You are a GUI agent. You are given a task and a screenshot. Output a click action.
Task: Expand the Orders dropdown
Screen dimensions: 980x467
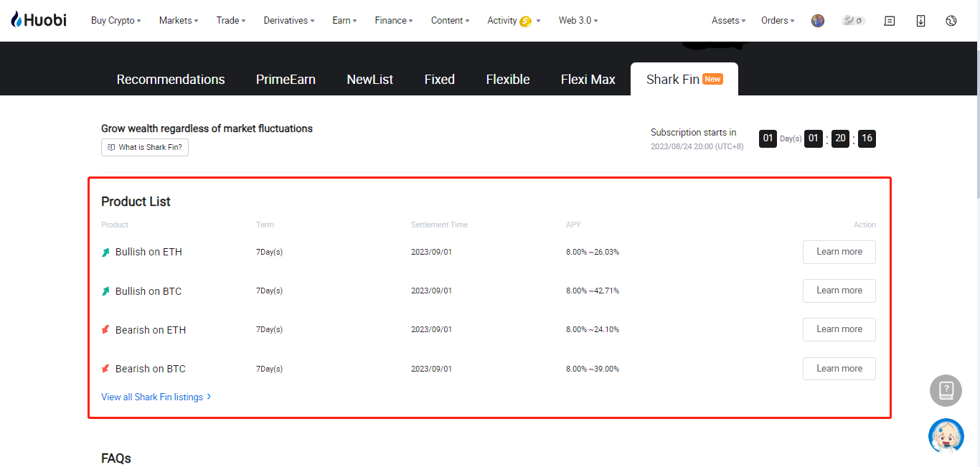point(778,21)
